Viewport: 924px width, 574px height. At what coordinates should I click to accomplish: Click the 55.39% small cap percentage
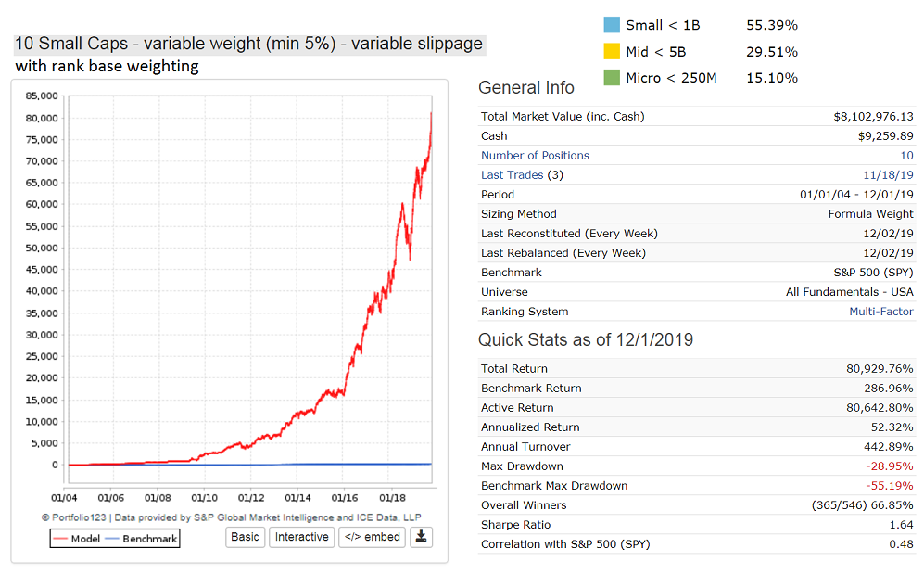click(772, 25)
